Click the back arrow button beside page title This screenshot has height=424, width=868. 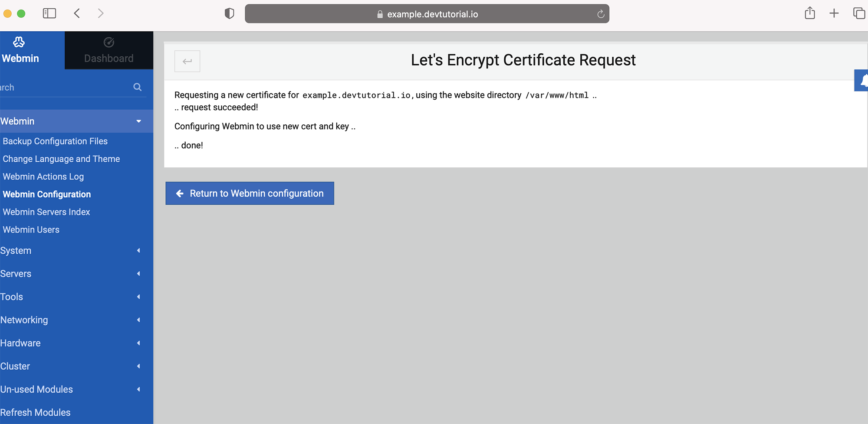click(x=187, y=61)
